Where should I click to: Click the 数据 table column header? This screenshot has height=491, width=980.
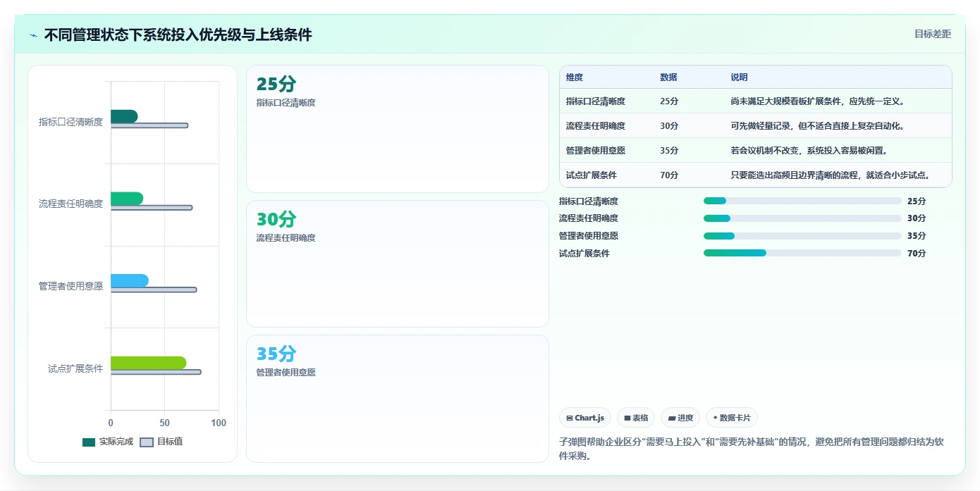click(x=668, y=77)
